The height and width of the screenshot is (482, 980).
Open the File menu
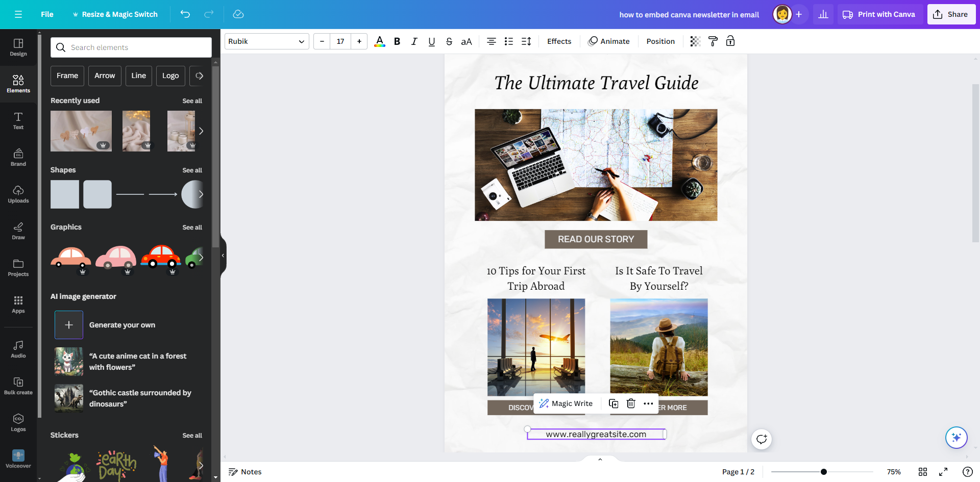(x=47, y=14)
